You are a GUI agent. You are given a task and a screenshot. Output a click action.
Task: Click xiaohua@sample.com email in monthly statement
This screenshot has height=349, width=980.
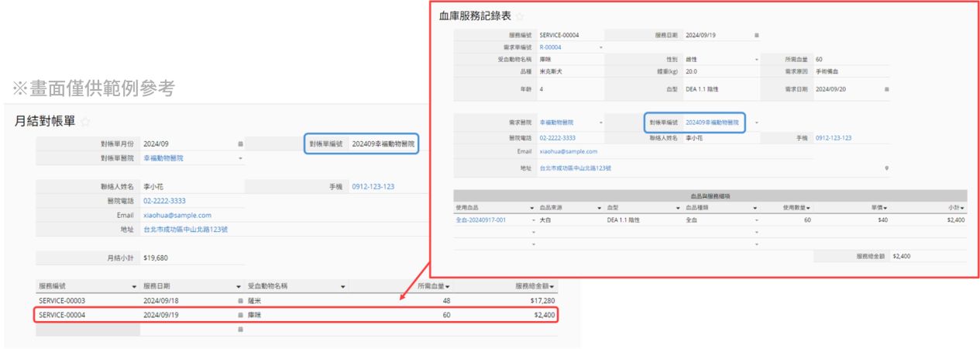[177, 215]
